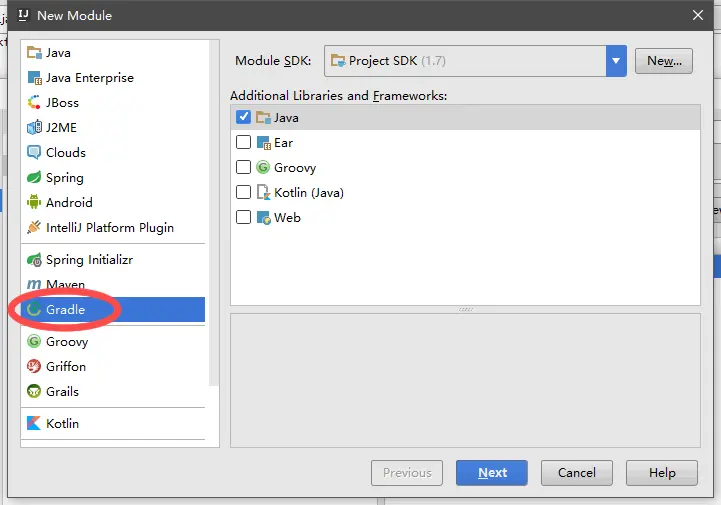Select the Spring Initializr entry text

point(89,260)
